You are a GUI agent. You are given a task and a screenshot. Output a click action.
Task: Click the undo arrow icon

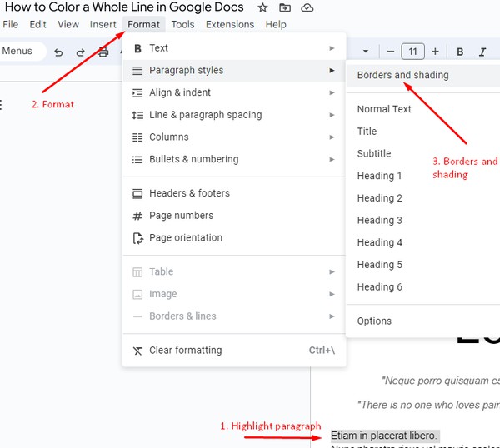click(x=58, y=52)
